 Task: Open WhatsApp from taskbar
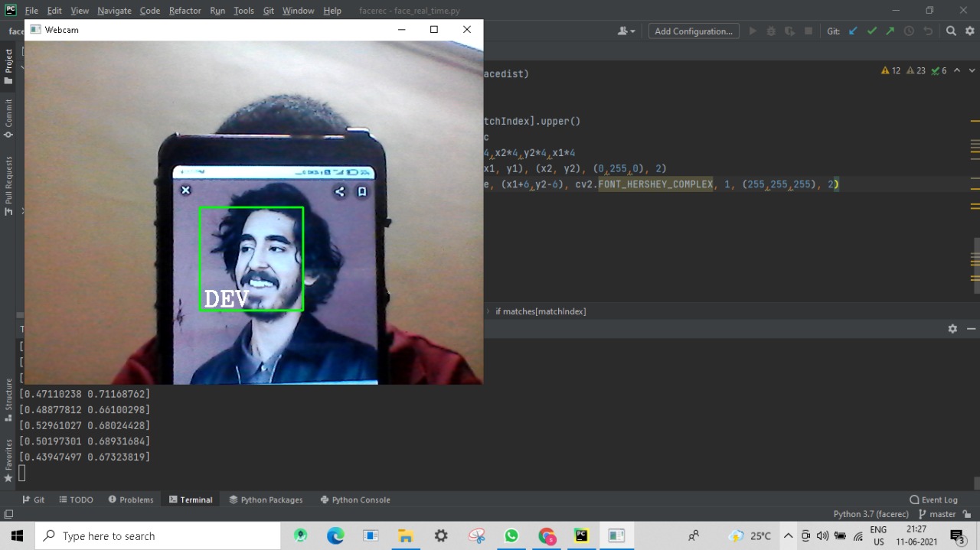tap(511, 535)
